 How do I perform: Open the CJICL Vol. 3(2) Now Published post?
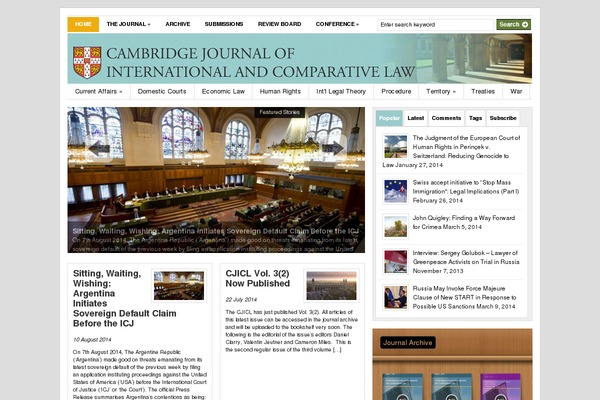257,278
